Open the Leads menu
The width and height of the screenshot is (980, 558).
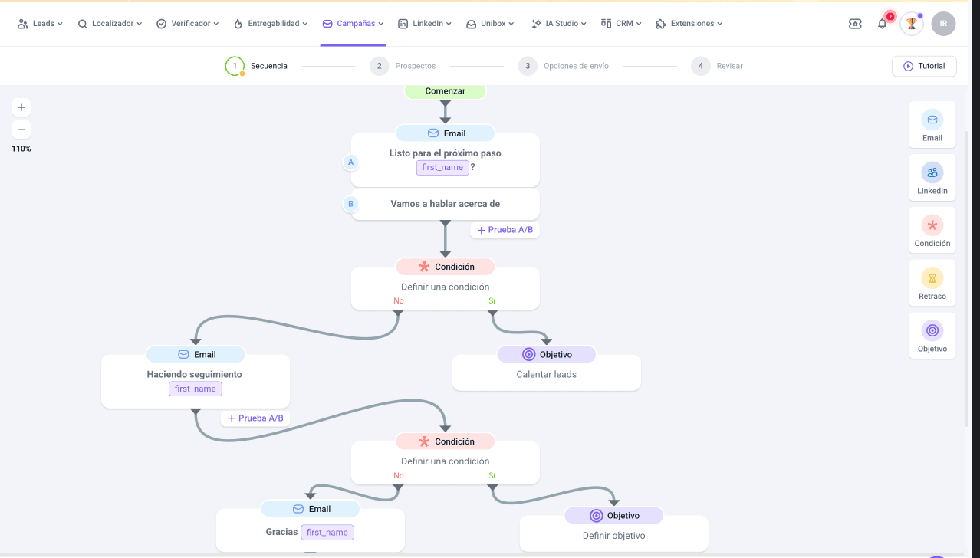pyautogui.click(x=40, y=24)
